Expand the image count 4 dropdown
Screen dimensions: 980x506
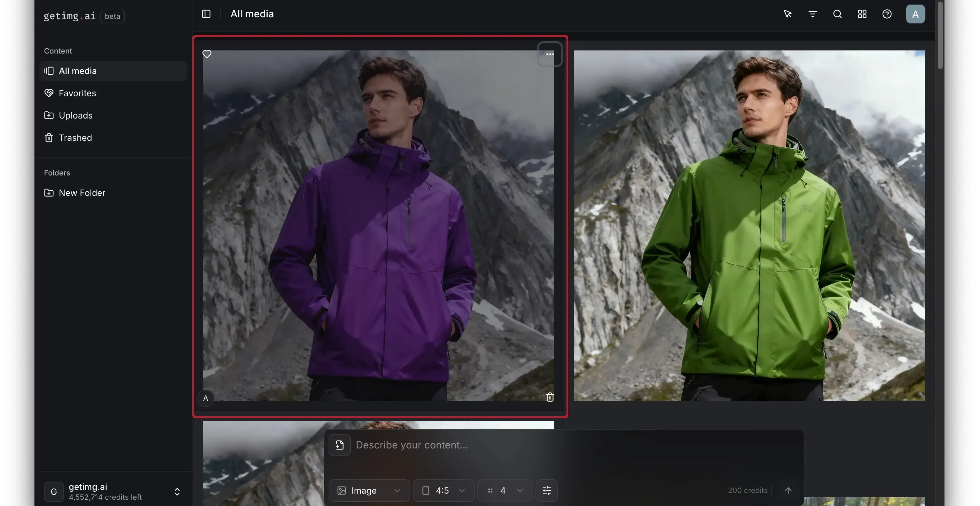[x=505, y=491]
